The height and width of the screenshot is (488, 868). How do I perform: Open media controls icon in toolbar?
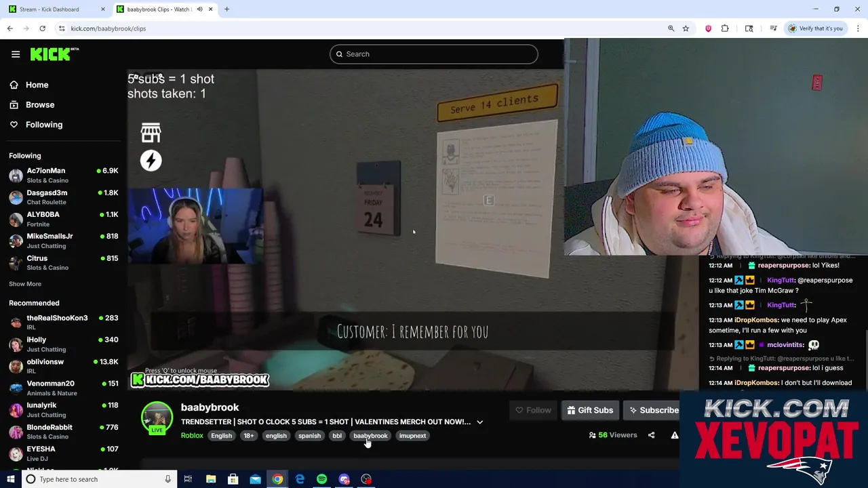coord(773,28)
